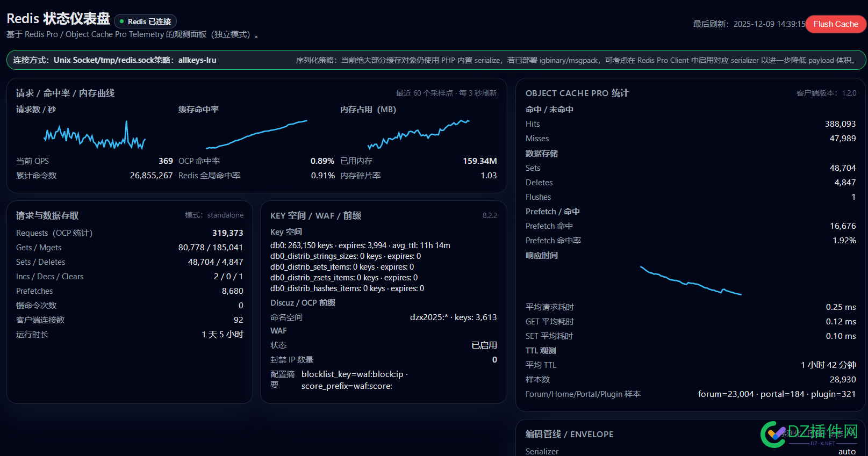Click the db0_distrib_sets_items line
868x456 pixels.
tap(342, 267)
